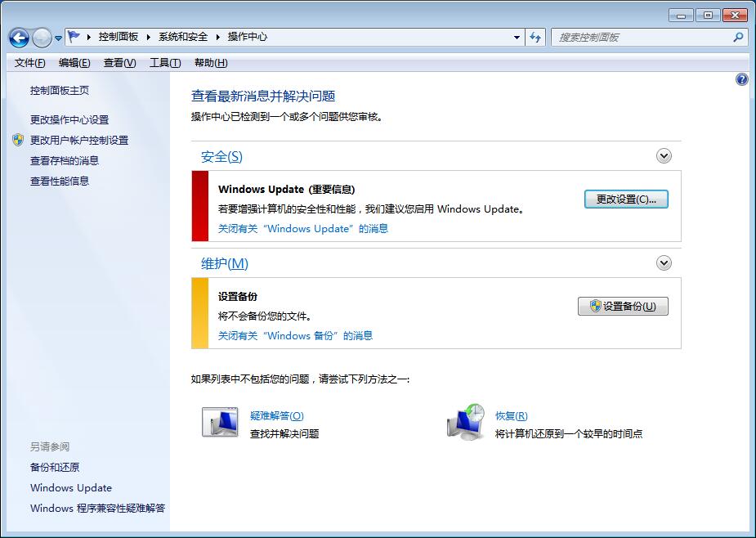
Task: Open the 疑难解答(O) link
Action: pyautogui.click(x=277, y=416)
